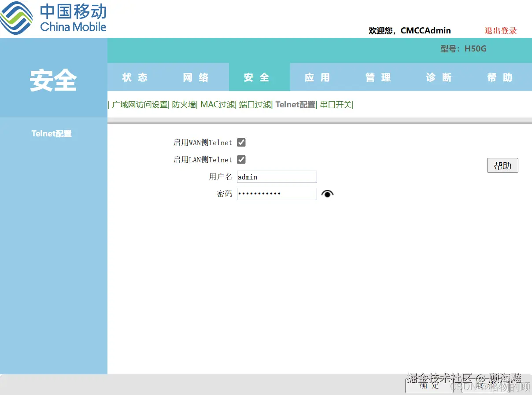Open the 防火墙 settings page

(x=185, y=105)
